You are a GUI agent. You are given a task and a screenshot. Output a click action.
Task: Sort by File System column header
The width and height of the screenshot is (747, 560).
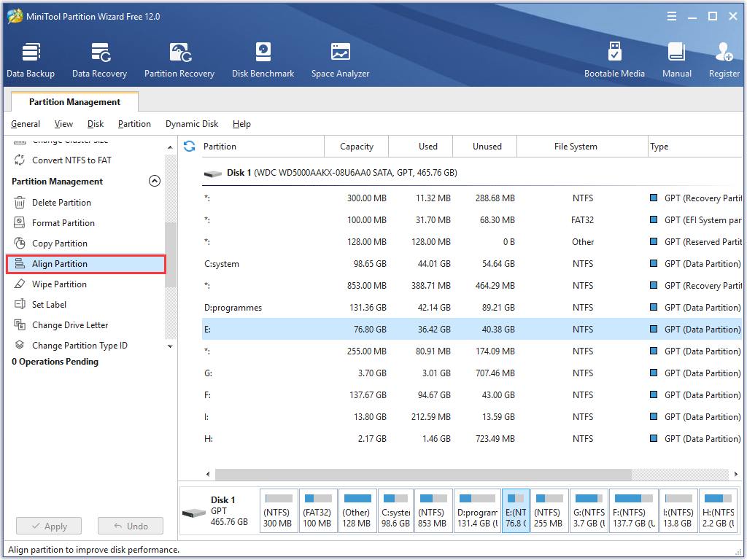pyautogui.click(x=582, y=146)
